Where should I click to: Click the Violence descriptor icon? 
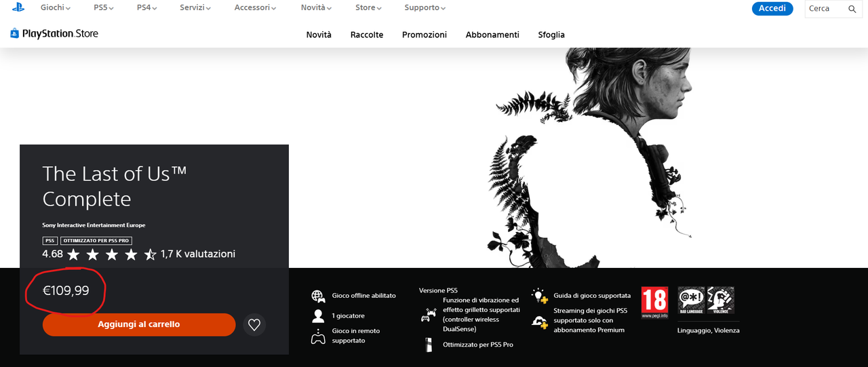click(x=721, y=300)
